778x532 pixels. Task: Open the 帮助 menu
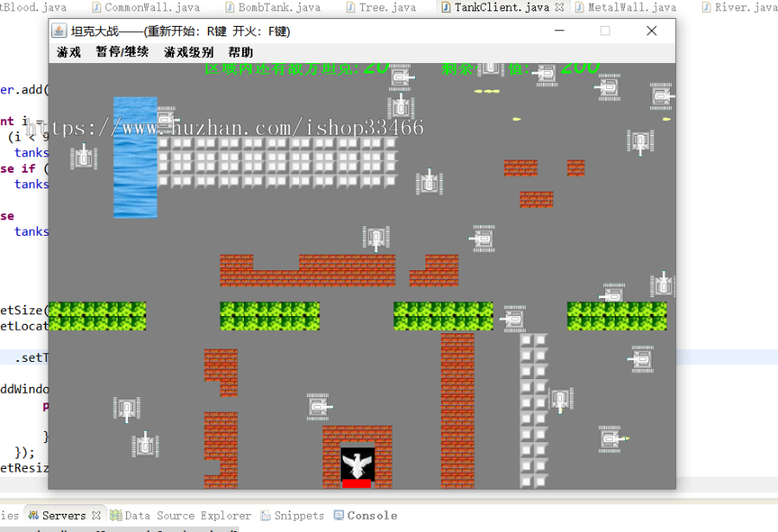coord(240,52)
